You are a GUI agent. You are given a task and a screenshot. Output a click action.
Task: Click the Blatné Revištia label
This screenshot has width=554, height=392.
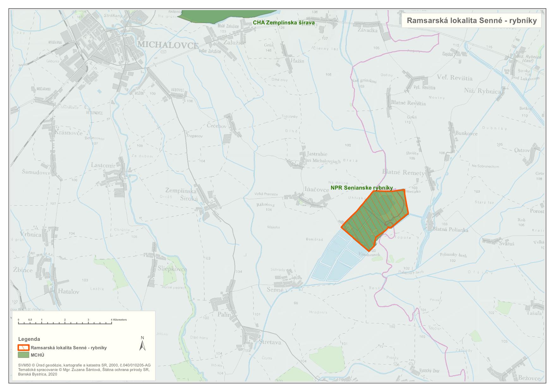(x=408, y=103)
